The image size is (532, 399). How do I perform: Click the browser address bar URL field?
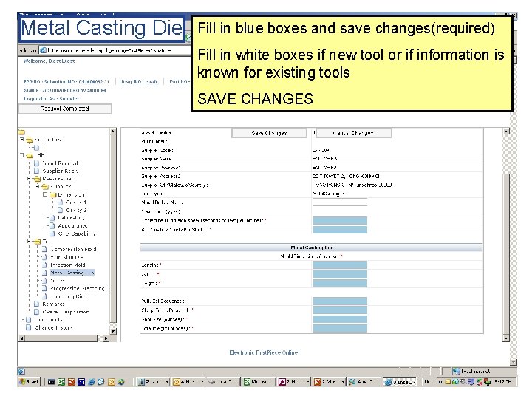tap(115, 50)
